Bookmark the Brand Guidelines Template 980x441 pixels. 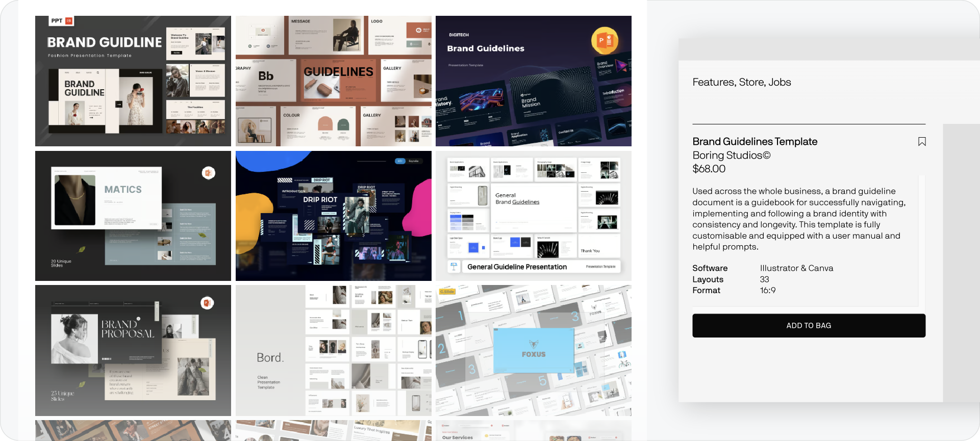pyautogui.click(x=922, y=142)
